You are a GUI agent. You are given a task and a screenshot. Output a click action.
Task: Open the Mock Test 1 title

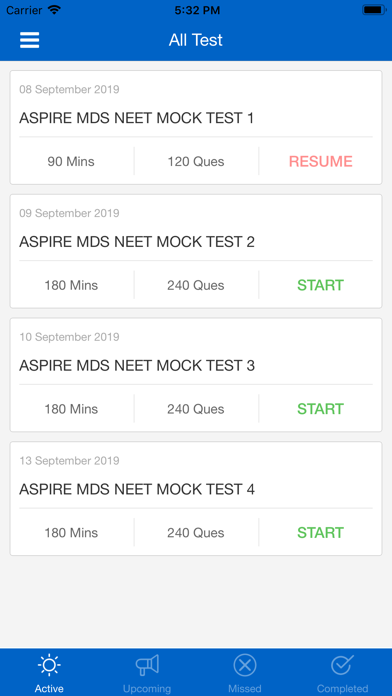pos(136,118)
